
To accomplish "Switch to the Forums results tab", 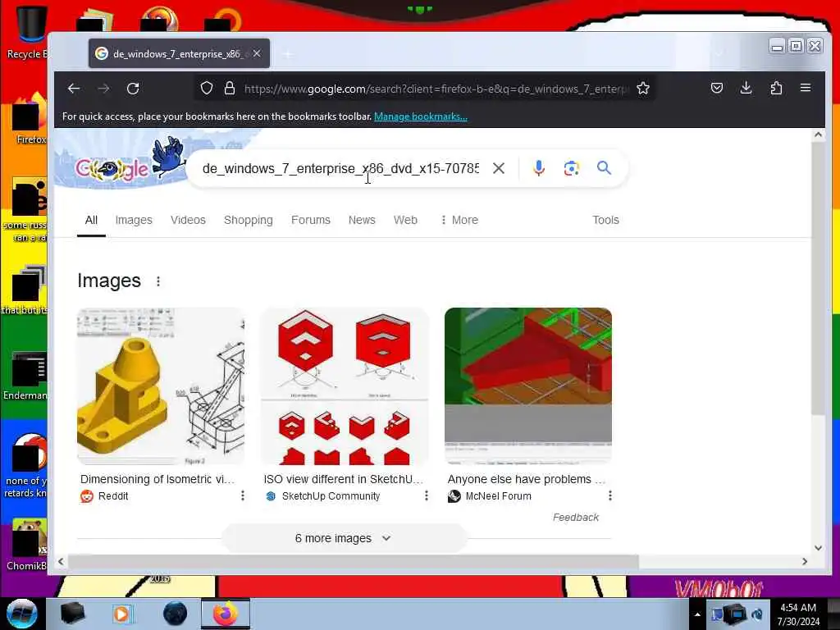I will click(x=311, y=220).
